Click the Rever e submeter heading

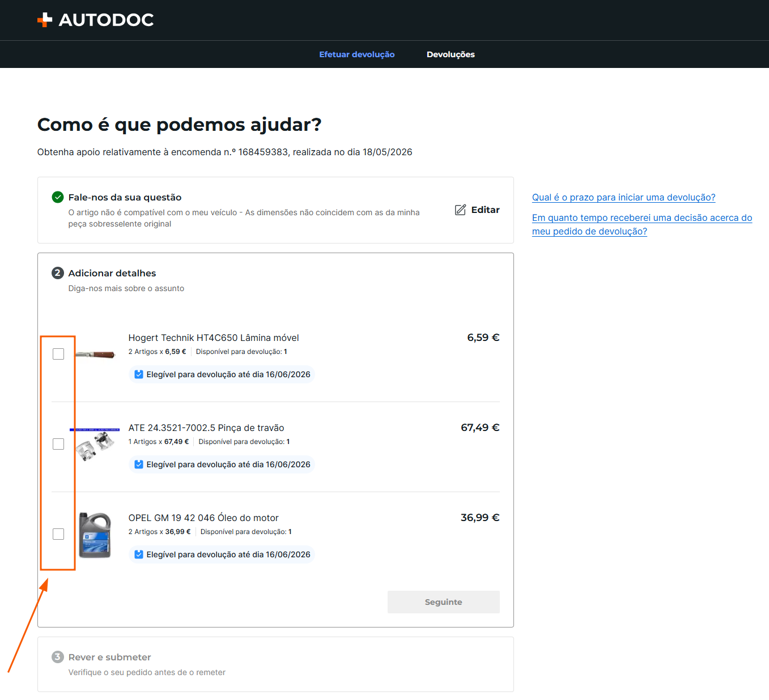(x=110, y=657)
